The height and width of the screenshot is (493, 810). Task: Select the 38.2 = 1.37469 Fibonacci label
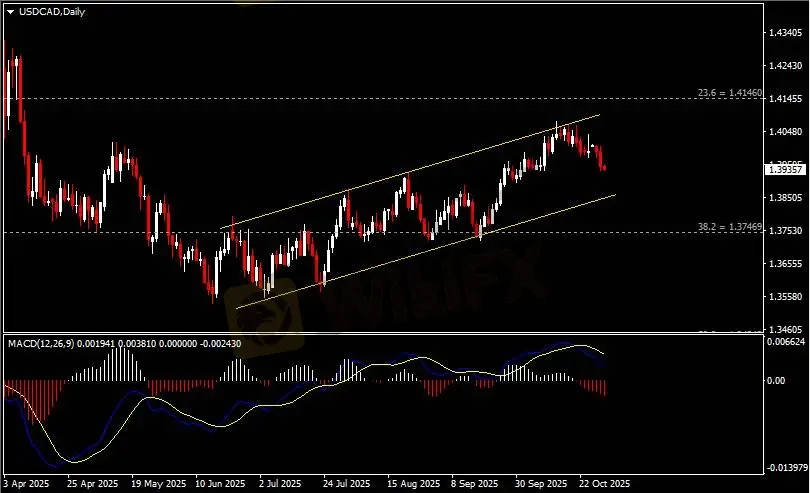[x=729, y=226]
